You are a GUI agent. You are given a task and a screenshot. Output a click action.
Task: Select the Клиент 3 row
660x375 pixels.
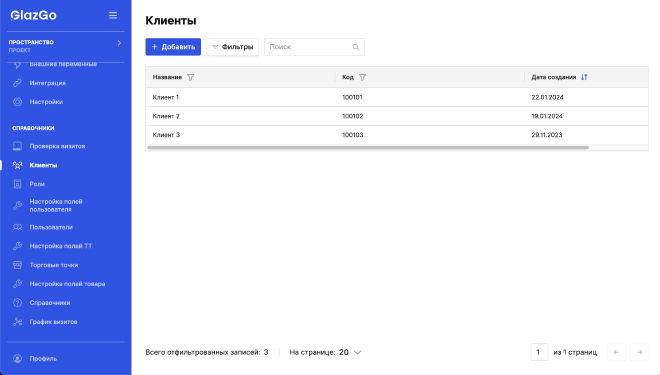click(x=397, y=135)
